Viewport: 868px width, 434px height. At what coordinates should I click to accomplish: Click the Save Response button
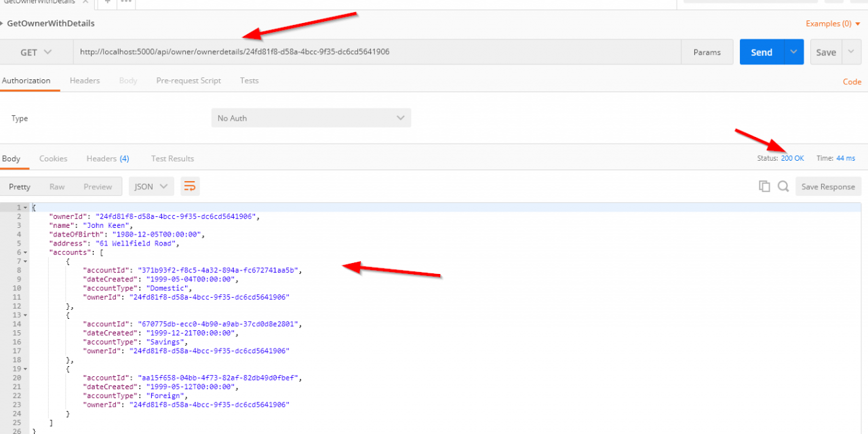click(827, 186)
